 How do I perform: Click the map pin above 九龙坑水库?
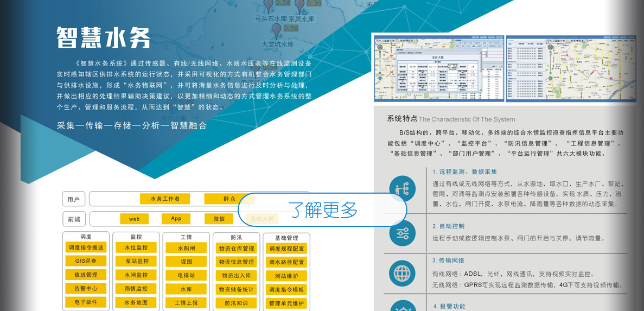point(277,30)
